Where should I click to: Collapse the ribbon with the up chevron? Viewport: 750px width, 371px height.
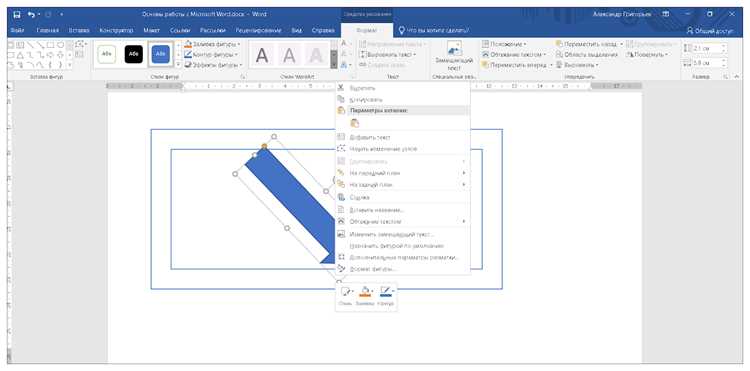click(x=736, y=76)
